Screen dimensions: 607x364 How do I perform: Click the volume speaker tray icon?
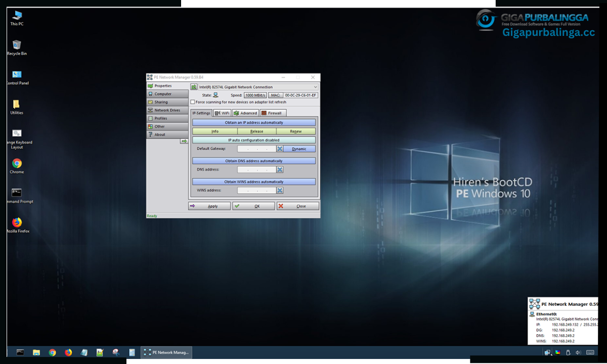(578, 352)
